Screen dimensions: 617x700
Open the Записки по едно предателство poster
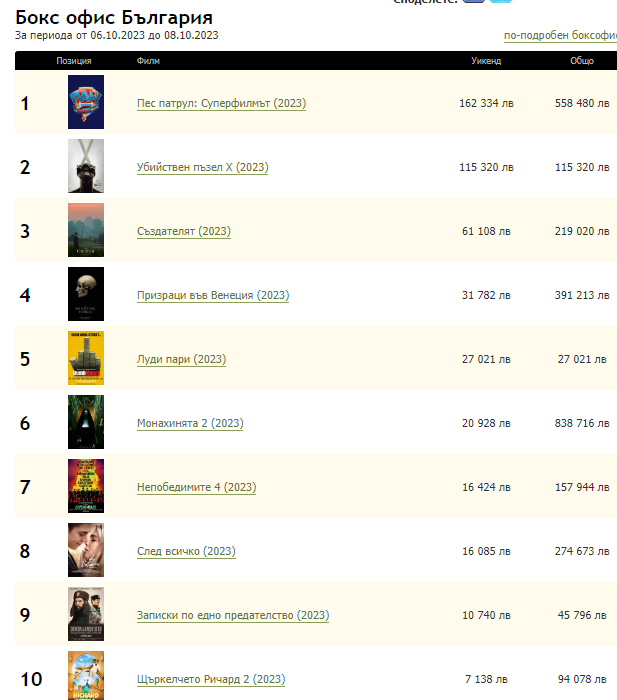(85, 614)
